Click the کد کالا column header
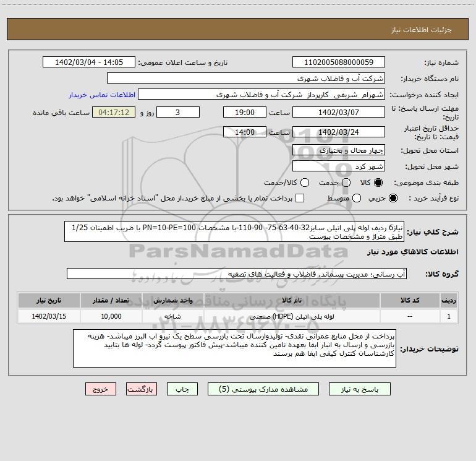 410,300
